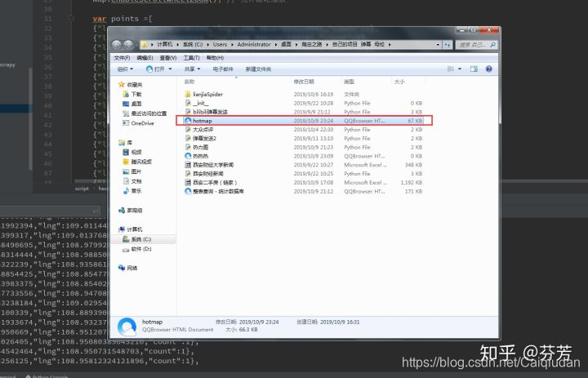
Task: Open the 组织 (Organize) dropdown
Action: (x=125, y=69)
